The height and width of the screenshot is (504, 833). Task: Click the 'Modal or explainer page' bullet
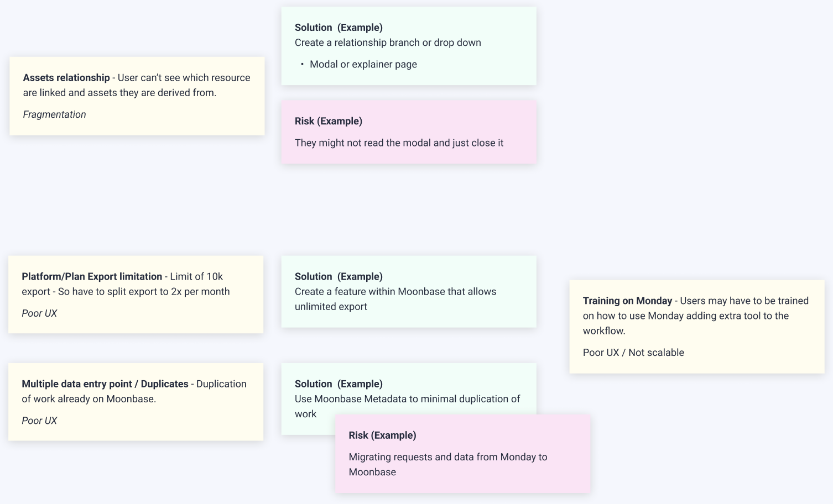363,64
